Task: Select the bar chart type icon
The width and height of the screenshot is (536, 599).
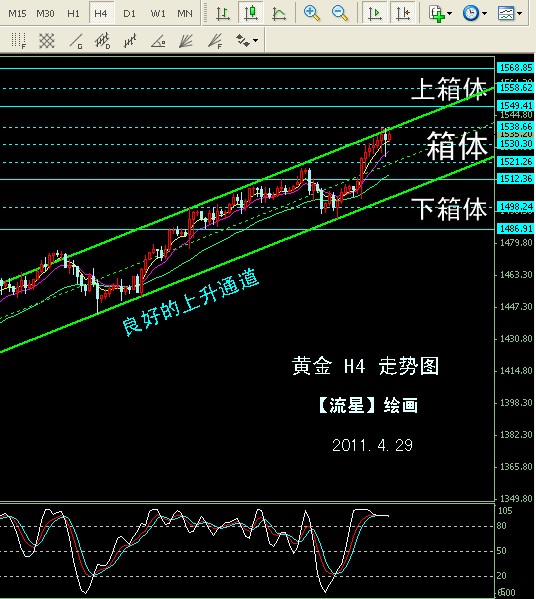Action: pos(223,13)
